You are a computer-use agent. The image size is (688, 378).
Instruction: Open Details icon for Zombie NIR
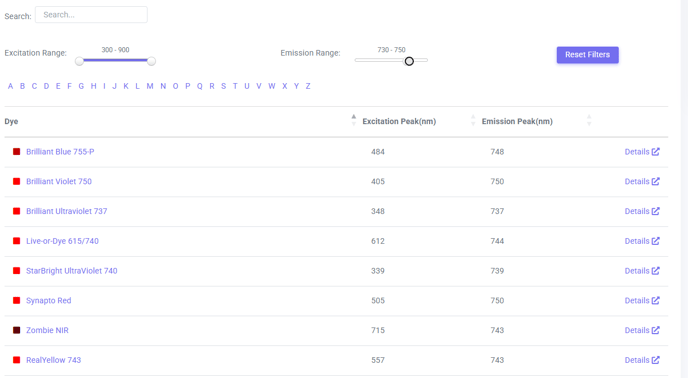[656, 330]
